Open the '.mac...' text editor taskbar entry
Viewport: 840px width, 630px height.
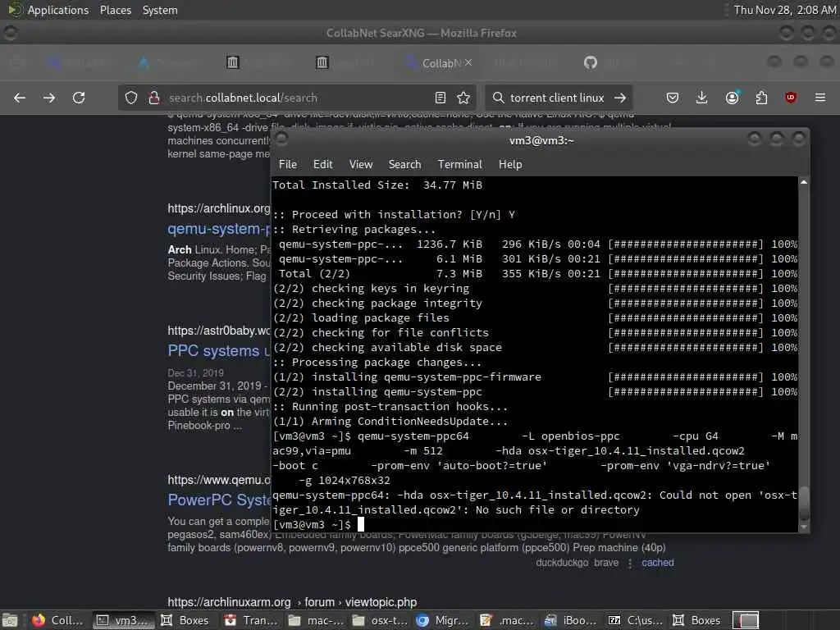coord(508,620)
